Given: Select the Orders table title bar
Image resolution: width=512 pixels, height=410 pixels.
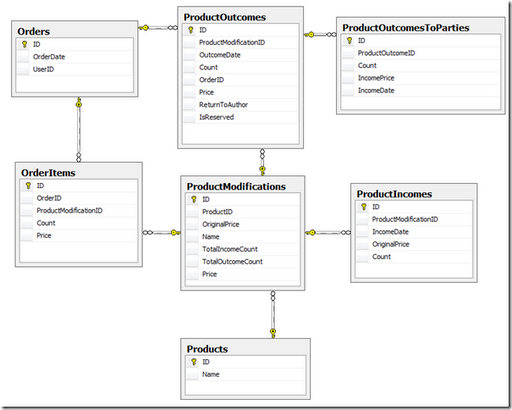Looking at the screenshot, I should pyautogui.click(x=75, y=31).
